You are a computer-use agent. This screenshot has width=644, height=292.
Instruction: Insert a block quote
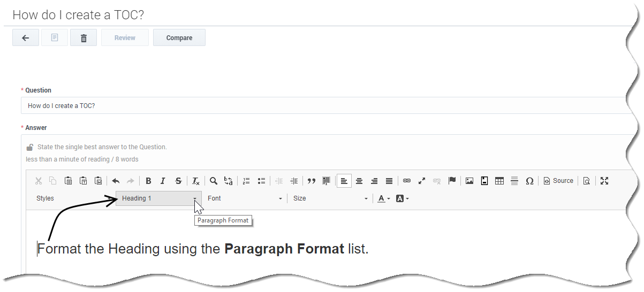click(311, 181)
